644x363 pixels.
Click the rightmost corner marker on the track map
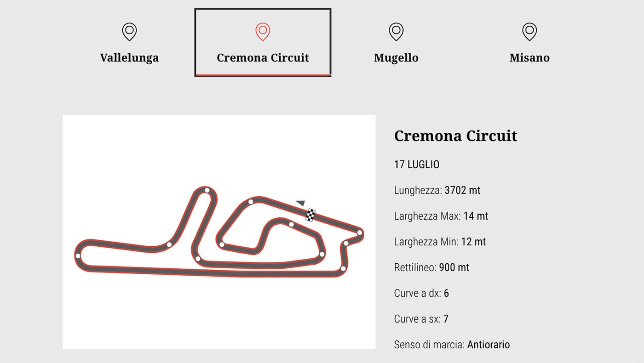pos(360,233)
